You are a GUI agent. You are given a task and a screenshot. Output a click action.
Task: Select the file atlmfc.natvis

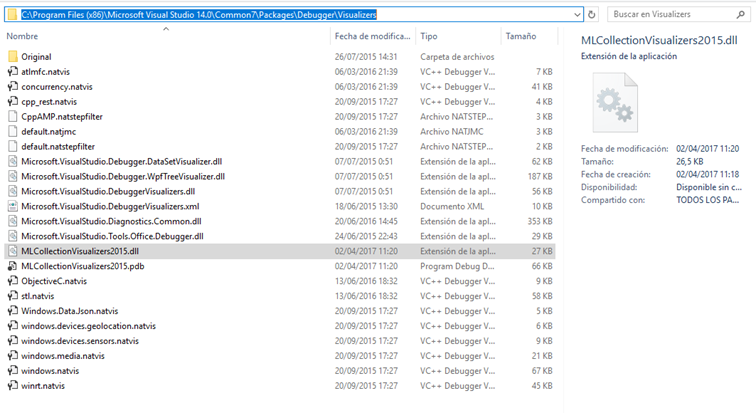pyautogui.click(x=45, y=71)
